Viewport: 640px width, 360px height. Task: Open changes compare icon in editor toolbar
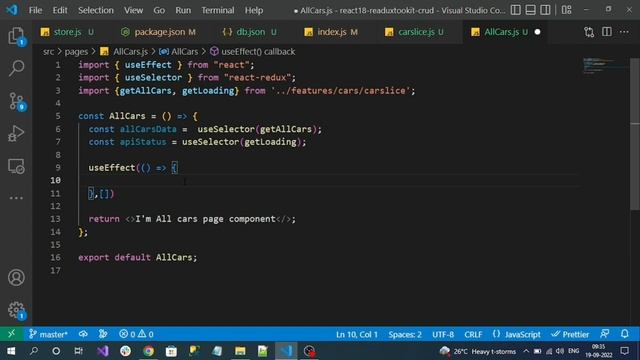tap(589, 32)
